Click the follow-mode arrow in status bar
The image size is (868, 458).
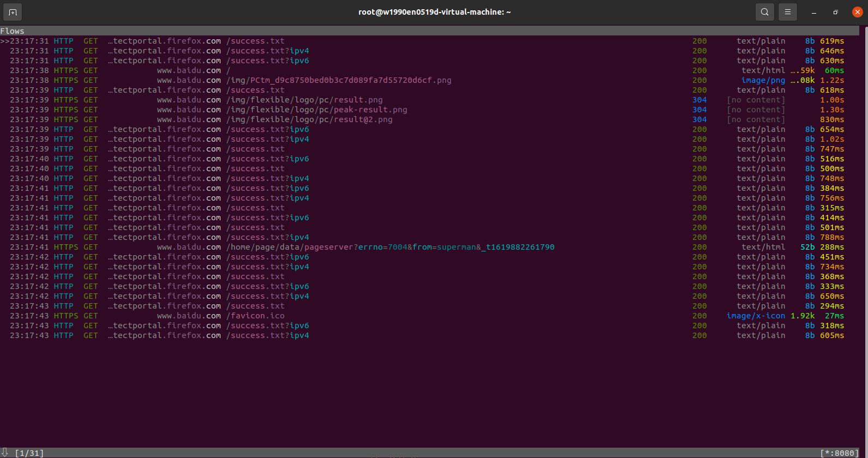[4, 453]
